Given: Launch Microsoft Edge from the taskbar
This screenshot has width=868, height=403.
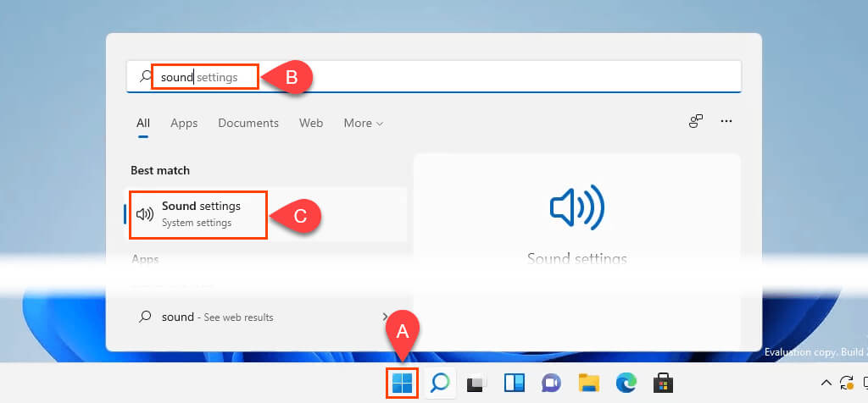Looking at the screenshot, I should 626,383.
